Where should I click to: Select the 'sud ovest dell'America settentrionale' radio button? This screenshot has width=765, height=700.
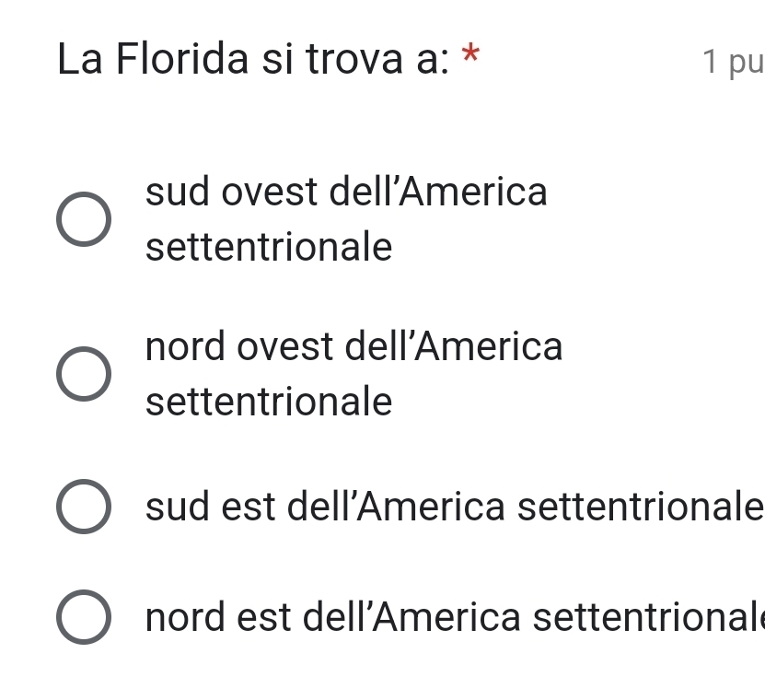click(84, 220)
